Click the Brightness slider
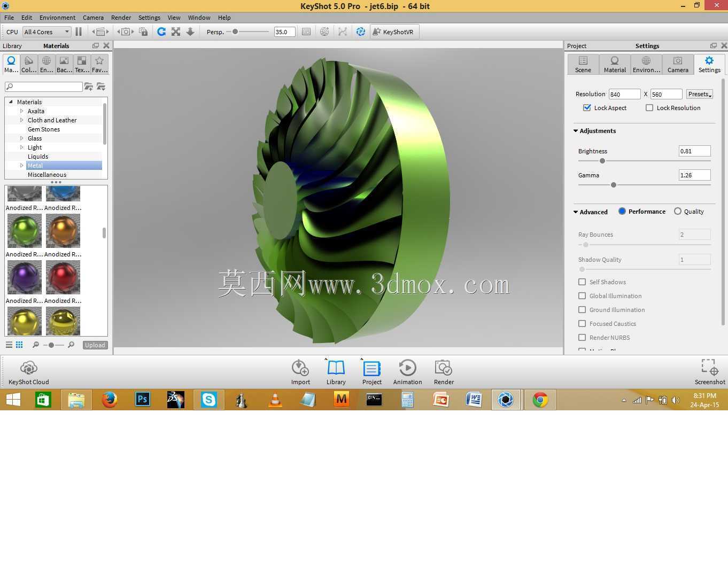 tap(644, 161)
